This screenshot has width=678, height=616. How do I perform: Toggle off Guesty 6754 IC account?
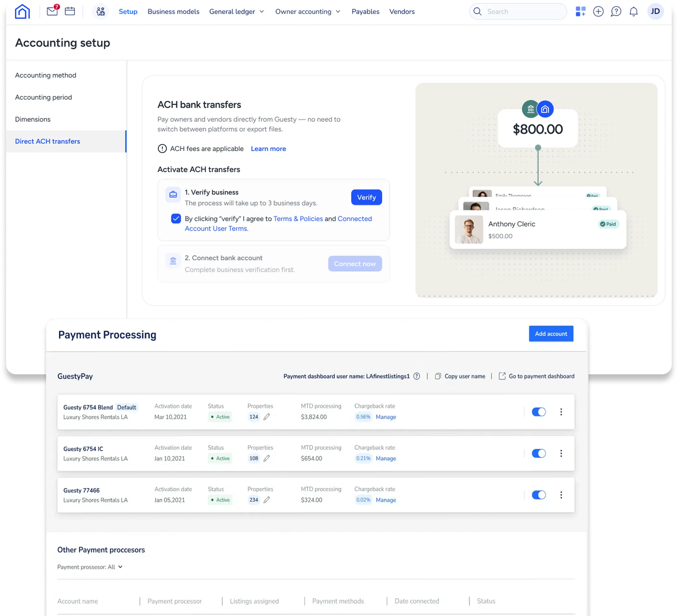[539, 453]
